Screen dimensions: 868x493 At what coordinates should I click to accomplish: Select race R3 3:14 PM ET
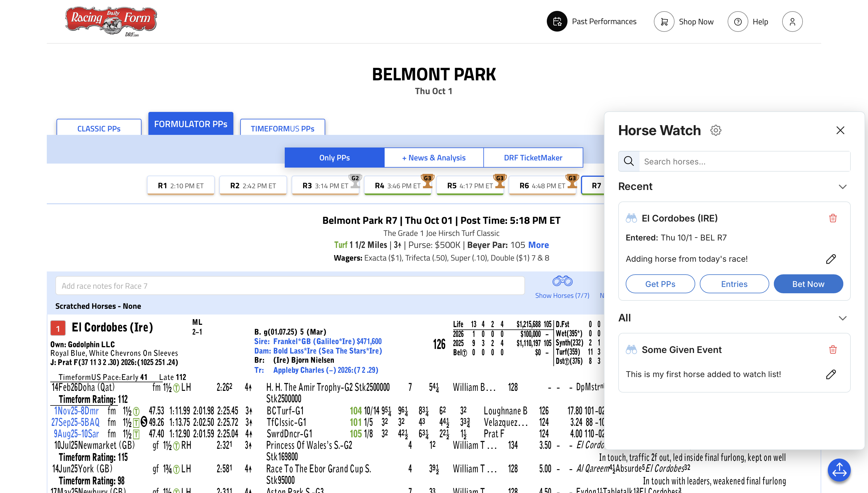(325, 186)
